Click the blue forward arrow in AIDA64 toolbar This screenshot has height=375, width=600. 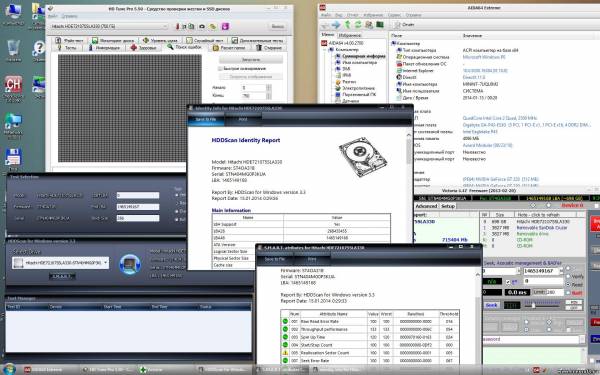tap(336, 25)
